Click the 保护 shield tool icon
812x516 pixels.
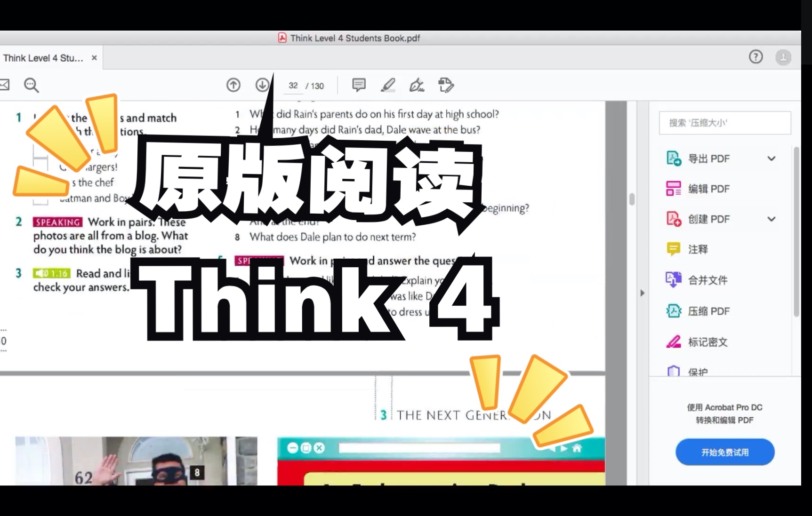pyautogui.click(x=674, y=371)
